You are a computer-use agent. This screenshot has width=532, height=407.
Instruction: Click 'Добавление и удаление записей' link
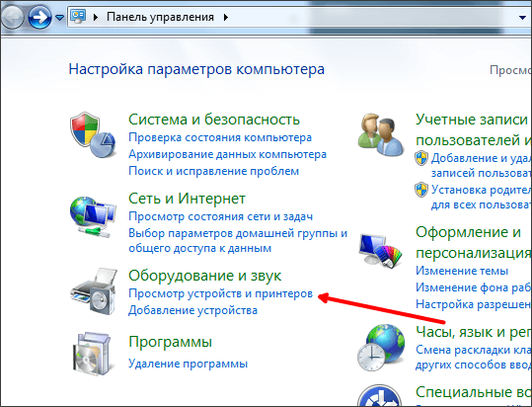482,165
